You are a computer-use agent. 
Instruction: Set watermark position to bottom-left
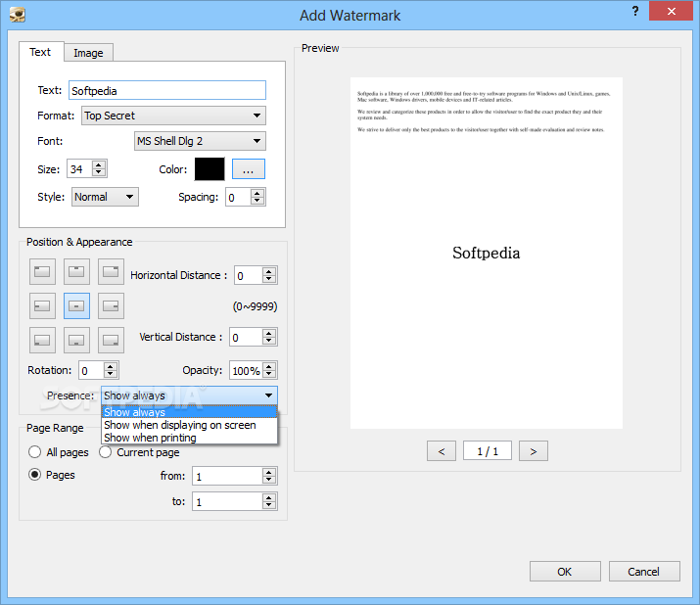pos(42,341)
